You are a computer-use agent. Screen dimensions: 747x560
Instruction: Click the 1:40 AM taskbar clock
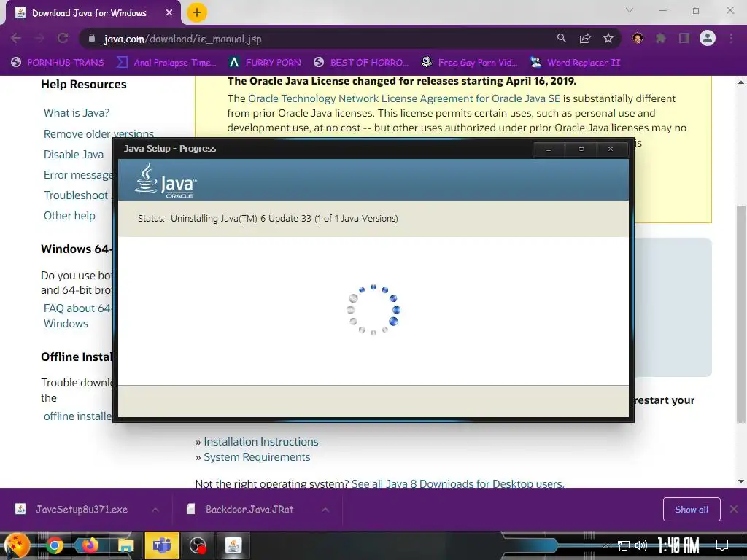[678, 545]
